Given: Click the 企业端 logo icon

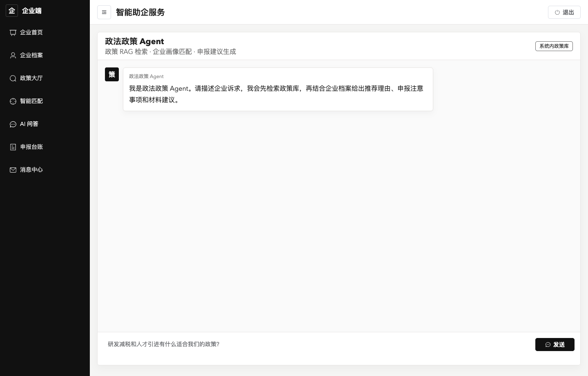Looking at the screenshot, I should pyautogui.click(x=12, y=11).
